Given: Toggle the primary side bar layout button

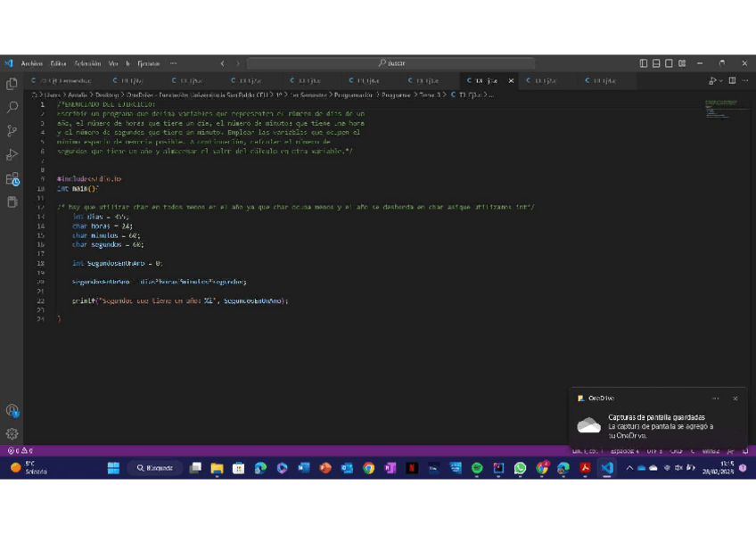Looking at the screenshot, I should (644, 63).
